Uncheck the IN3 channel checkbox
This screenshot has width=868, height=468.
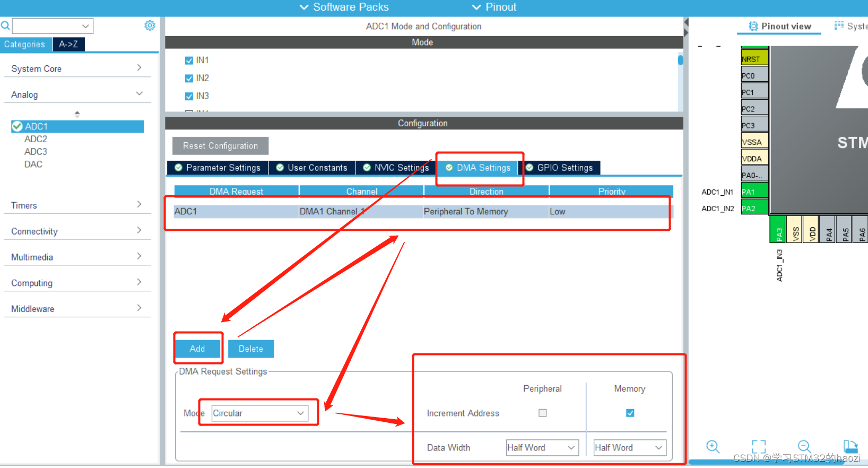(189, 96)
